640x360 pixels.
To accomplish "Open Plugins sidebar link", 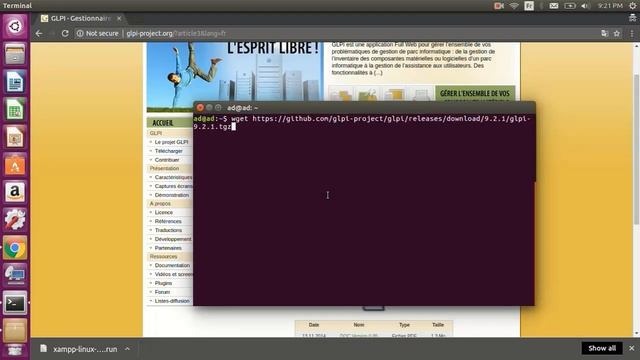I will (x=163, y=283).
